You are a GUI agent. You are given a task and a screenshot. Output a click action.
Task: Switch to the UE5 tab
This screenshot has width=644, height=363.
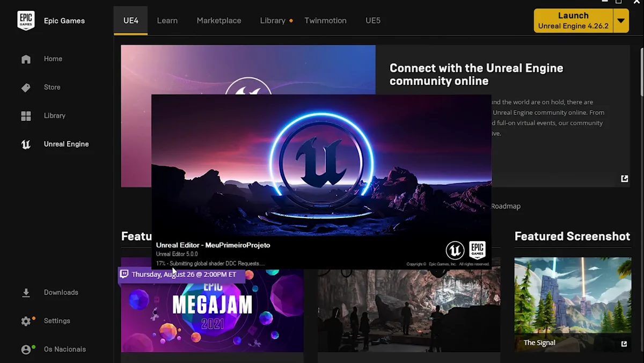coord(373,20)
